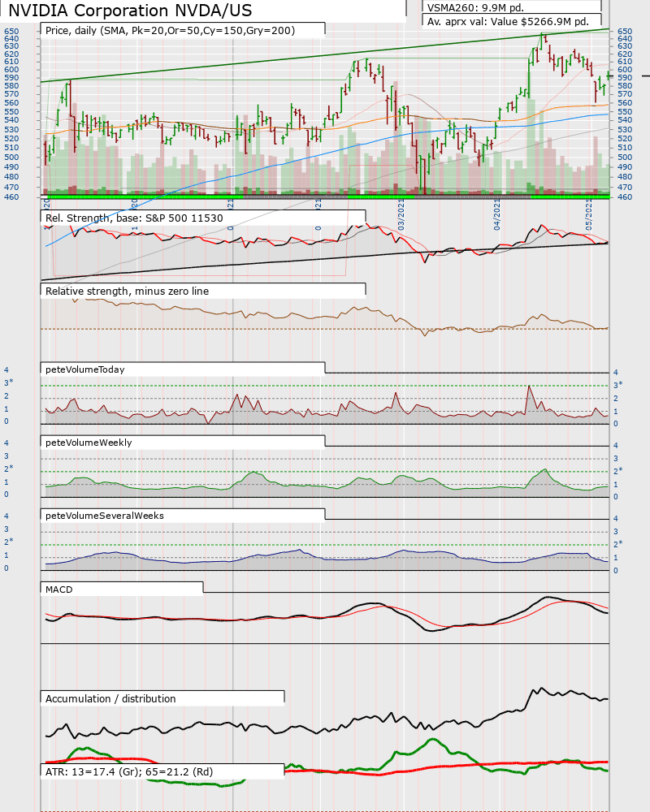Select the Rel. Strength S&P 500 label
650x812 pixels.
134,218
